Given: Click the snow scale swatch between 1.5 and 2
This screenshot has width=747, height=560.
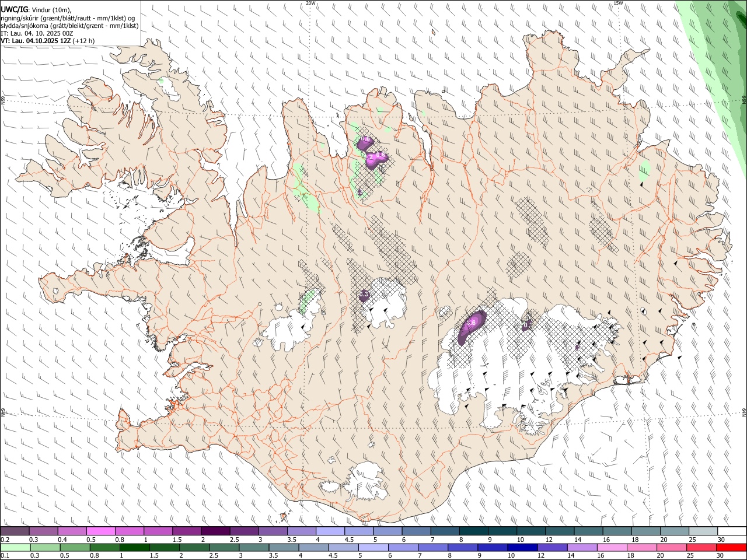Looking at the screenshot, I should [x=187, y=531].
